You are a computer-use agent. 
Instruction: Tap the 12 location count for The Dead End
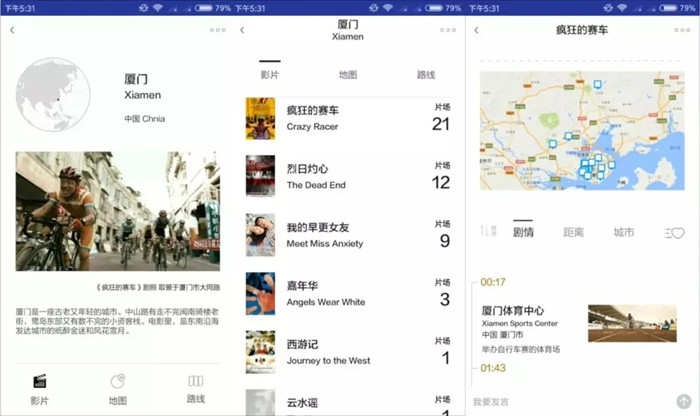pos(441,182)
